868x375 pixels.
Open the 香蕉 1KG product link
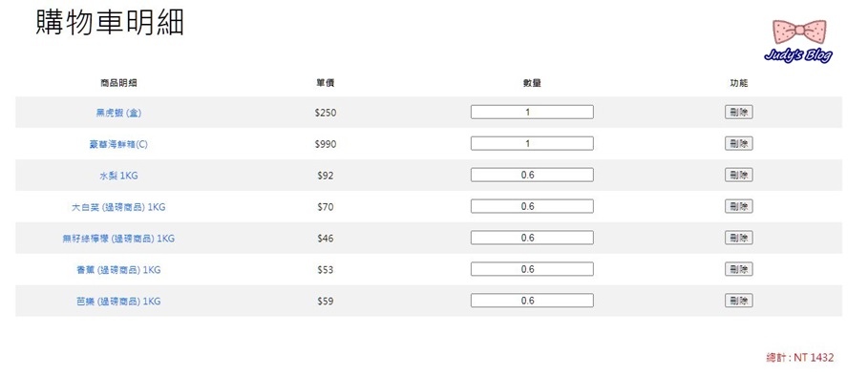tap(118, 270)
